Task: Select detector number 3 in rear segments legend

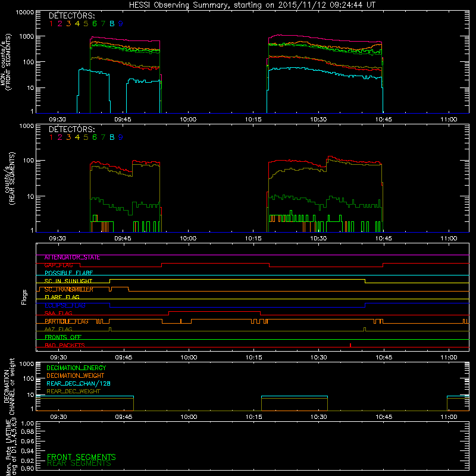Action: tap(68, 137)
